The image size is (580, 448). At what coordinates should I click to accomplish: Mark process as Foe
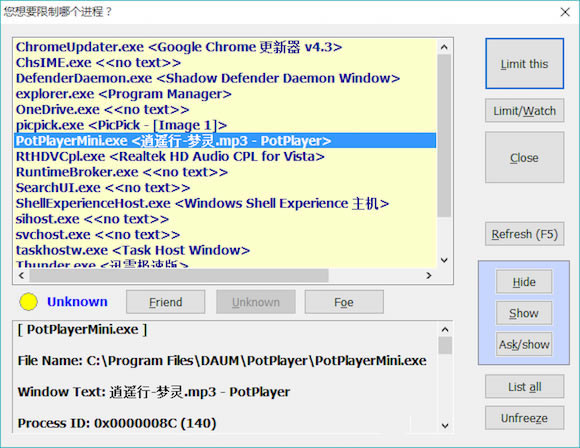(344, 302)
